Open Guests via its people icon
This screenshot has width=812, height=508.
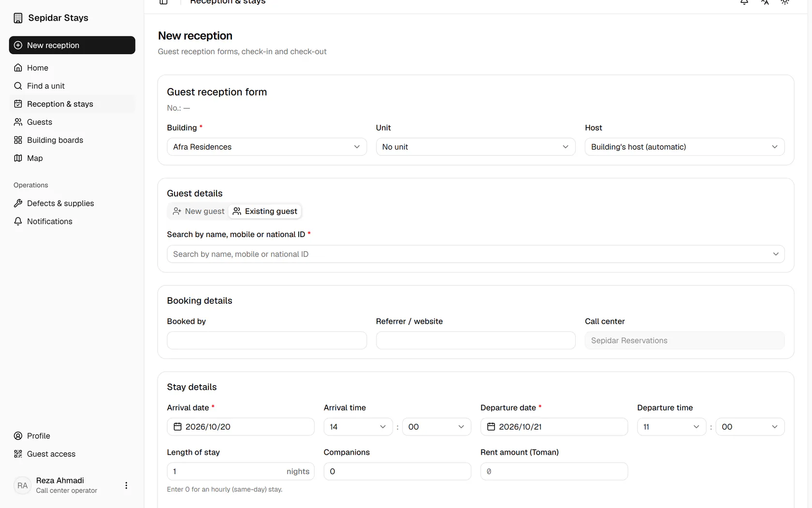tap(18, 122)
